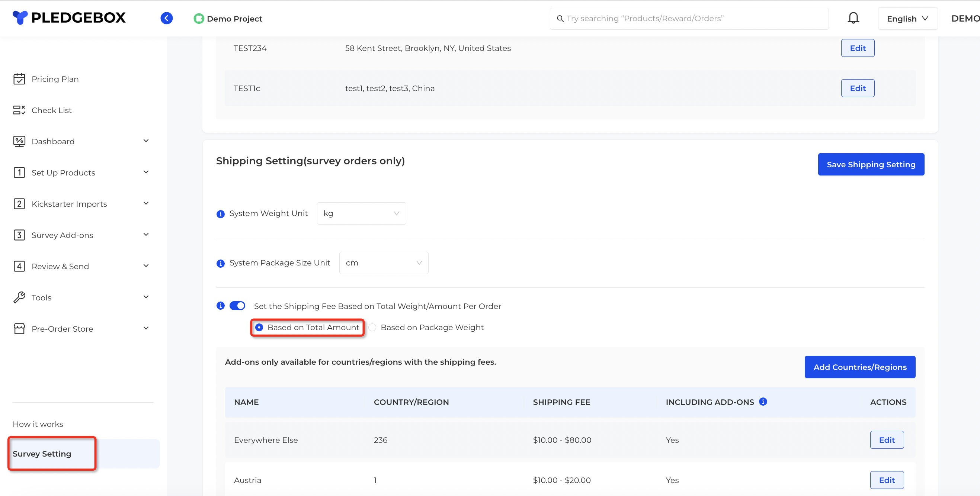Collapse sidebar with blue back arrow
The height and width of the screenshot is (496, 980).
166,18
